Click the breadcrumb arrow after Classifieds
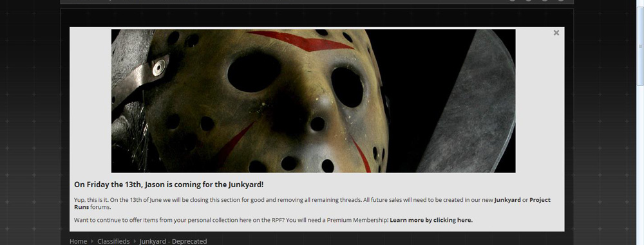The height and width of the screenshot is (245, 644). click(135, 241)
